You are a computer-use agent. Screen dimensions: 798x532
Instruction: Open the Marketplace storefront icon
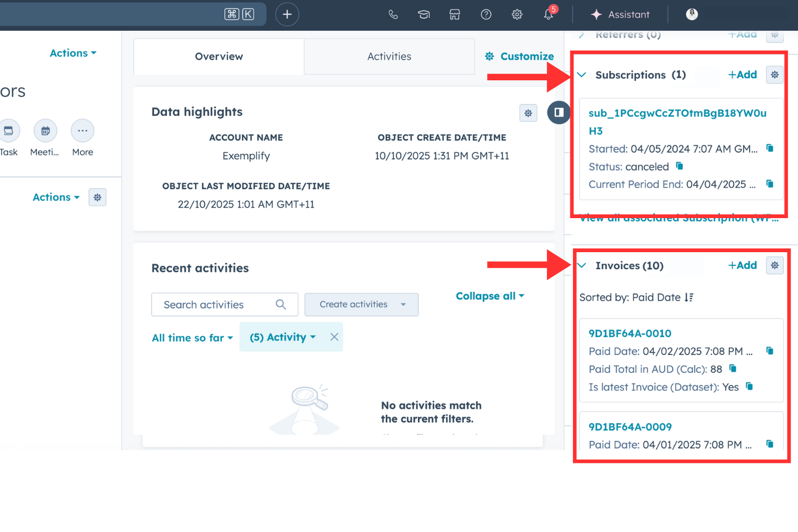tap(454, 14)
